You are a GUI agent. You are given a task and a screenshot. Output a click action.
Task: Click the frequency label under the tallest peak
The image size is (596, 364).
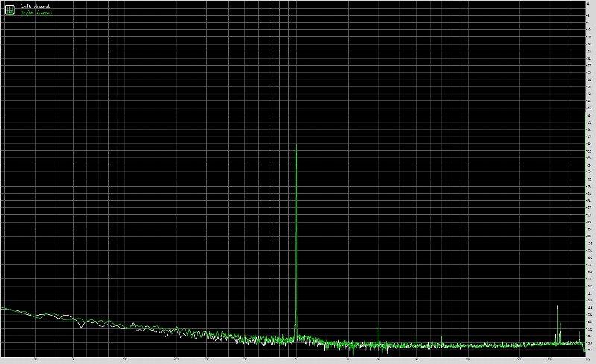coord(297,359)
